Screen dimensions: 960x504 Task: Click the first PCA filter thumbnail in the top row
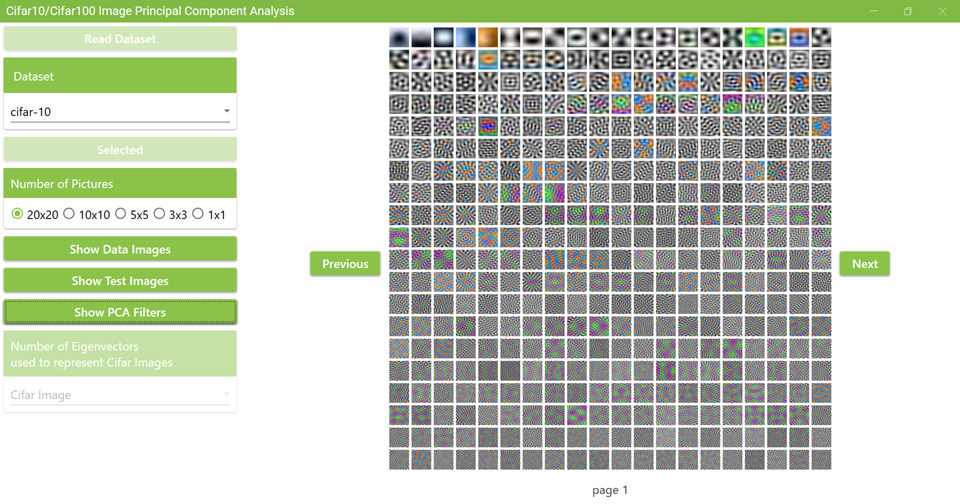coord(399,37)
